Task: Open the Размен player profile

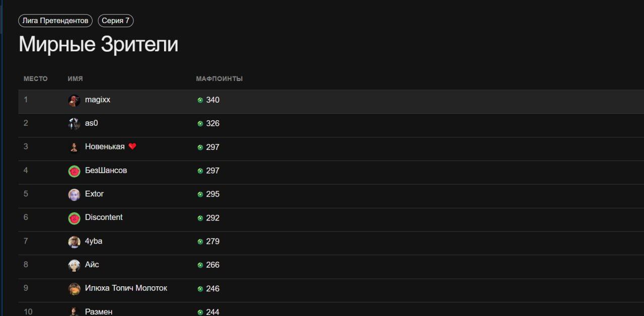Action: pos(99,311)
